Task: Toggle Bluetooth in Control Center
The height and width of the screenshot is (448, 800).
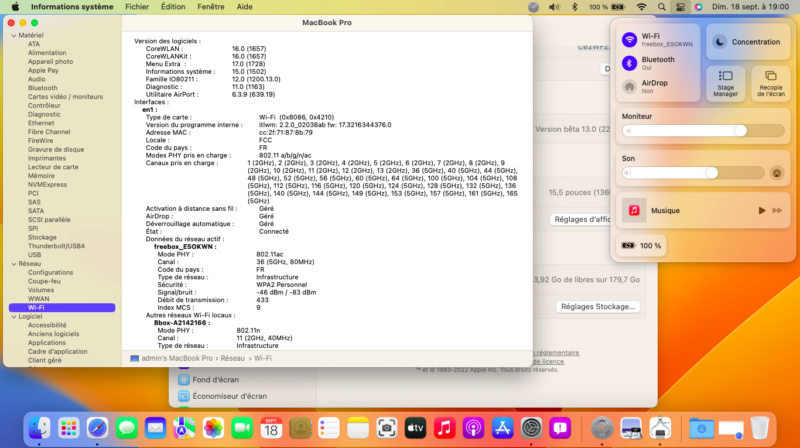Action: [x=630, y=63]
